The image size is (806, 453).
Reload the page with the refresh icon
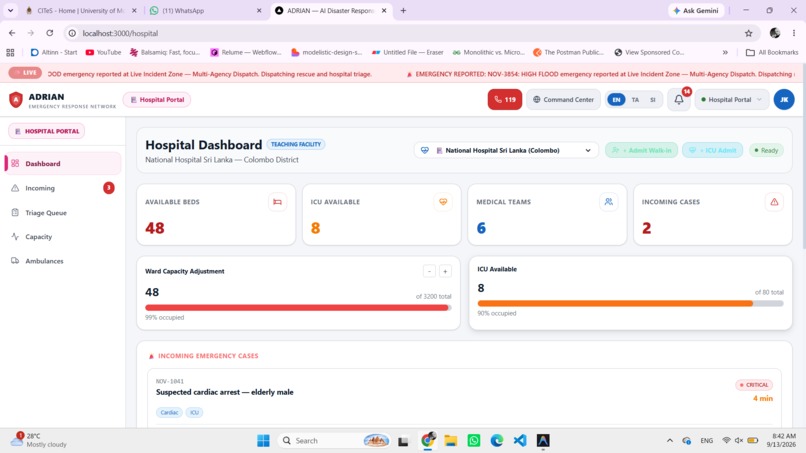click(x=50, y=33)
